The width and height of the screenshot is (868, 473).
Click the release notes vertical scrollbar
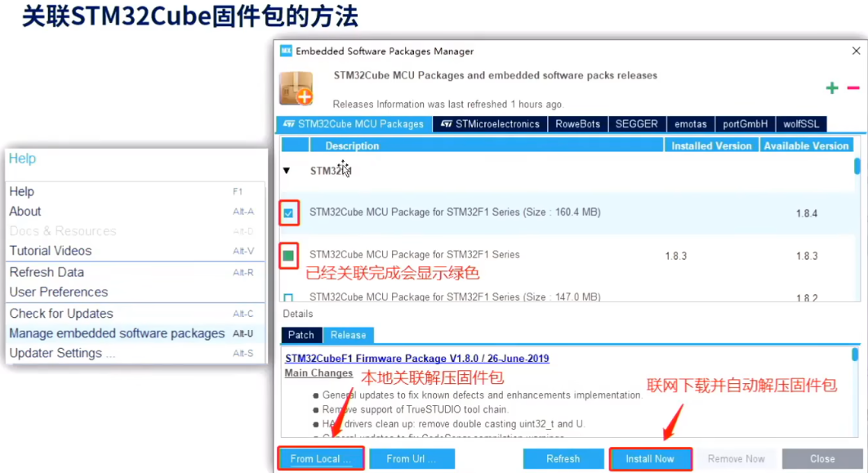[x=855, y=355]
